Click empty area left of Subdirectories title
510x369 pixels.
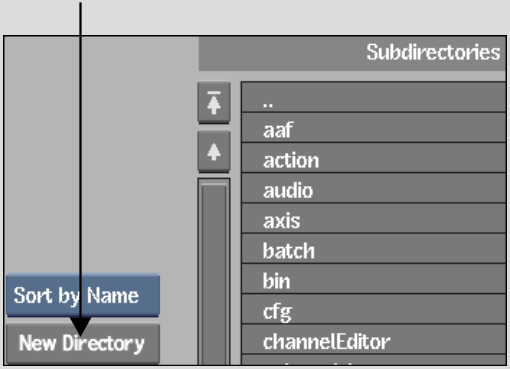(280, 53)
